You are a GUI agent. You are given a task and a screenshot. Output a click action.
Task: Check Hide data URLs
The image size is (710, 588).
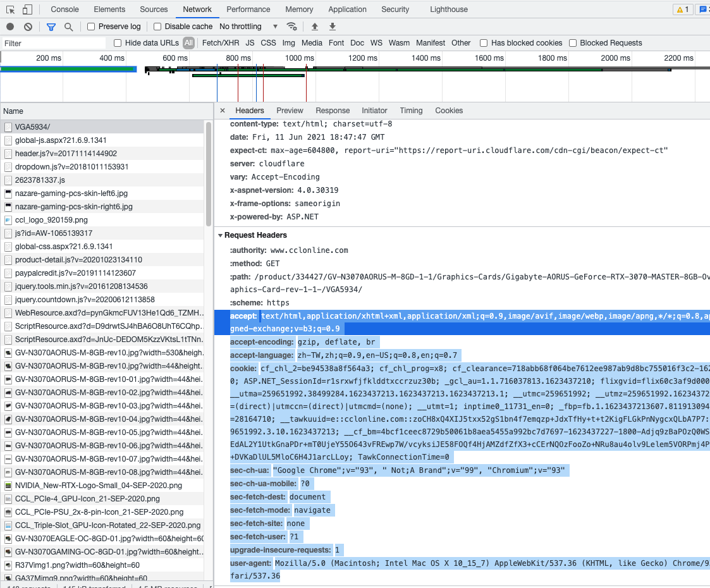point(118,43)
